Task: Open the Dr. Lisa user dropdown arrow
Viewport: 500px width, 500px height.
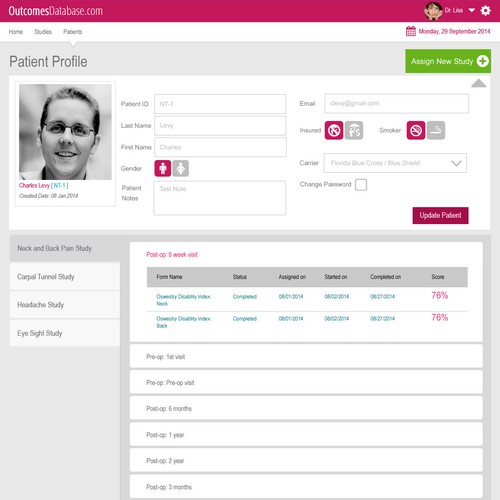Action: coord(471,10)
